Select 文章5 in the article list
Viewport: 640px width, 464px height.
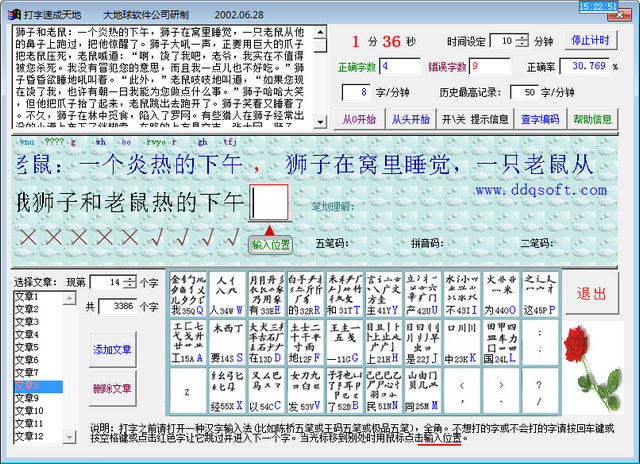coord(38,347)
